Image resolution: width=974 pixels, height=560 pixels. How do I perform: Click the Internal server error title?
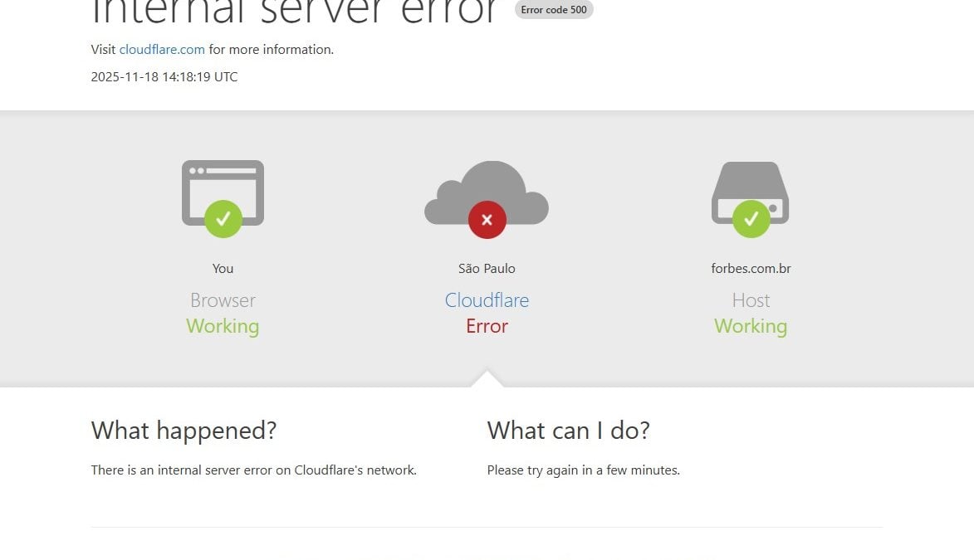(295, 12)
